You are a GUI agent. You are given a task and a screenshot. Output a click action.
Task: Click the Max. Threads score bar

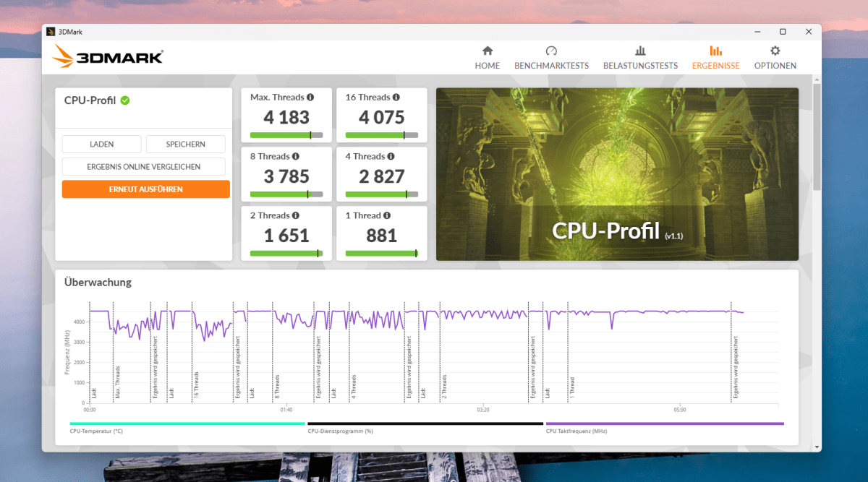pos(286,135)
